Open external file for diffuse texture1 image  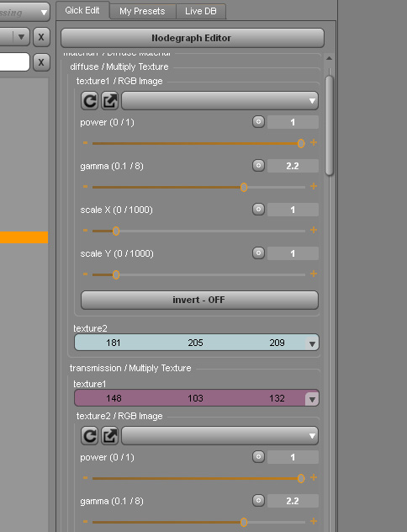tap(110, 101)
